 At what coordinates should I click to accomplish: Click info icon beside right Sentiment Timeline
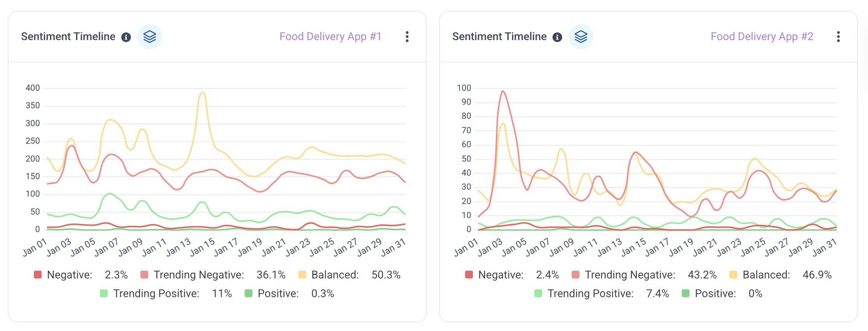coord(557,37)
